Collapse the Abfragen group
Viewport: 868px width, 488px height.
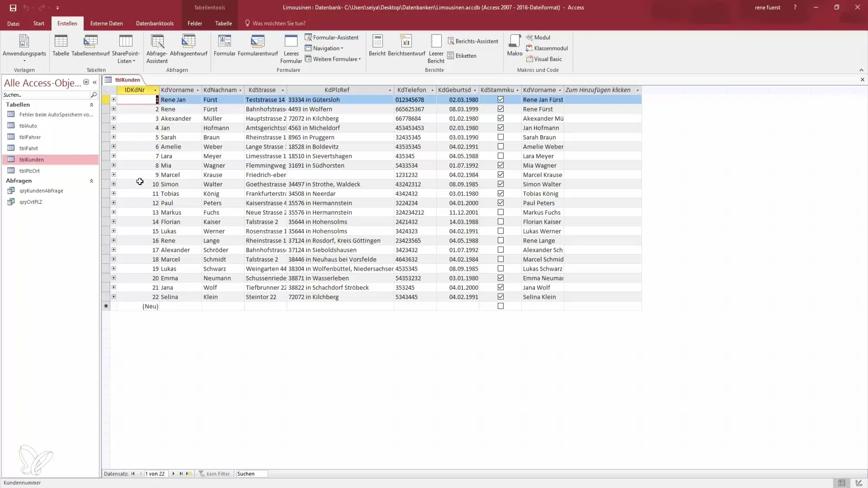pos(91,181)
